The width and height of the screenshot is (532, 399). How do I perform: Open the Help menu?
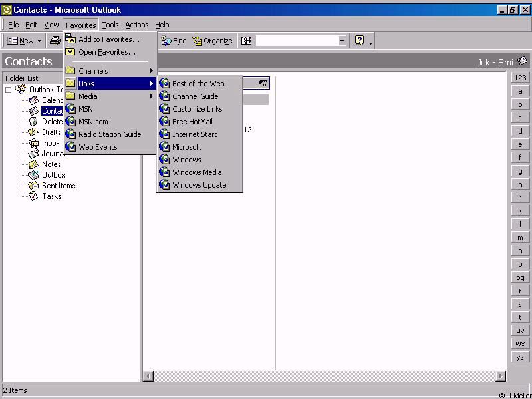(x=162, y=25)
